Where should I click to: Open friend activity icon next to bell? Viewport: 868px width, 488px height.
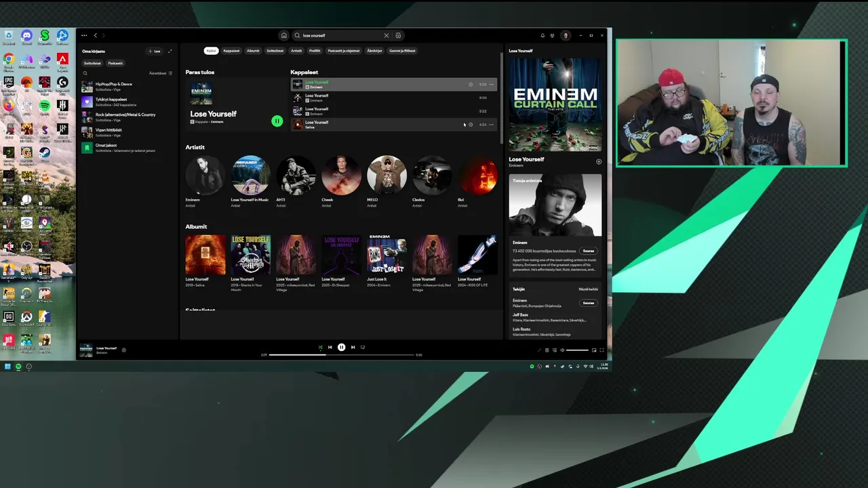[x=553, y=35]
